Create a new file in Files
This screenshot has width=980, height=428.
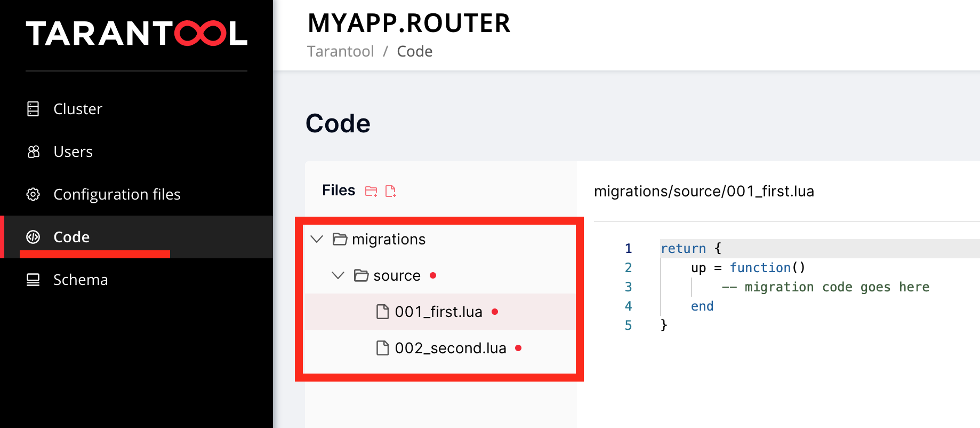[390, 191]
